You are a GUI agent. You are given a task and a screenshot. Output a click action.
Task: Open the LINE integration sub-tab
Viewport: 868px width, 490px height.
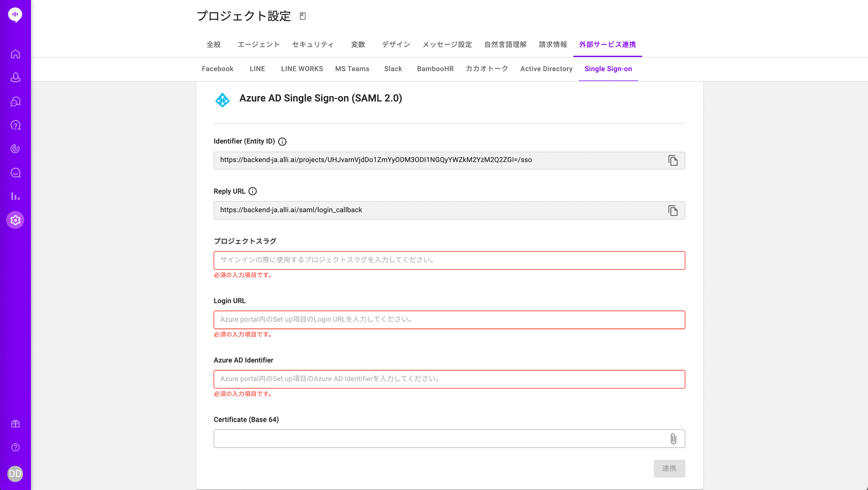257,69
